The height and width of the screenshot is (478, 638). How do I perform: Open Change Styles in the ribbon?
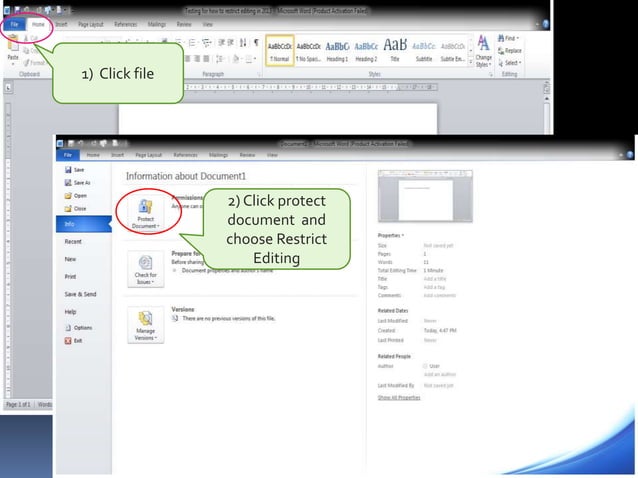click(x=483, y=51)
